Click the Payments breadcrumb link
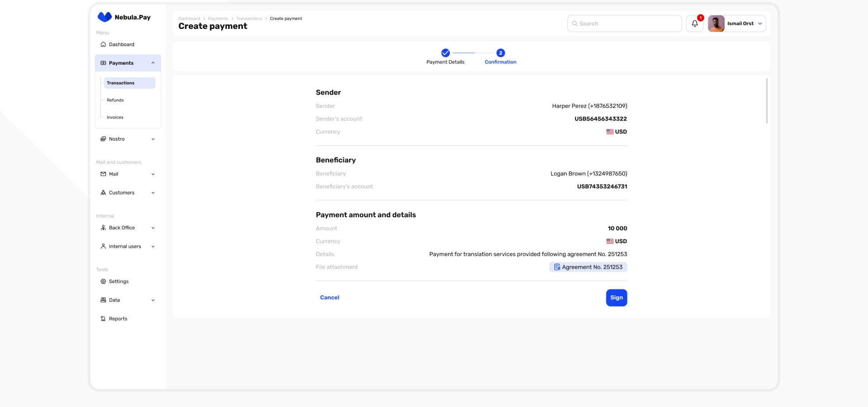This screenshot has height=407, width=868. [x=218, y=19]
